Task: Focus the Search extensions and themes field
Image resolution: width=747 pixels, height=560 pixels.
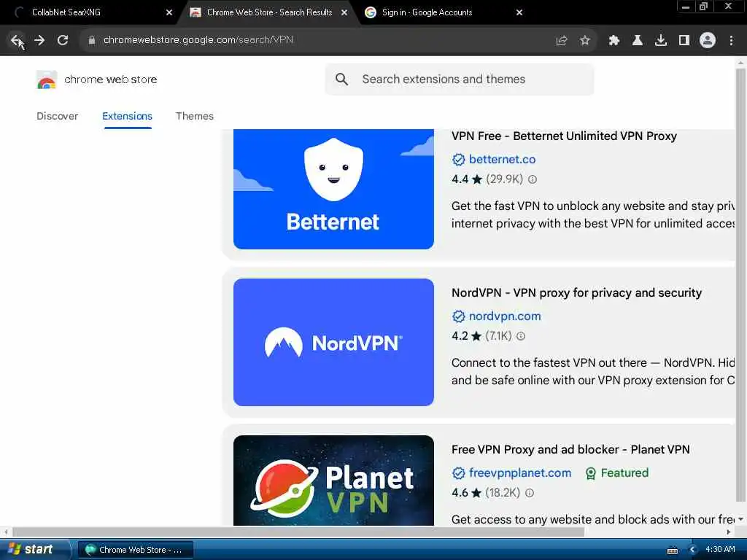Action: pyautogui.click(x=460, y=79)
